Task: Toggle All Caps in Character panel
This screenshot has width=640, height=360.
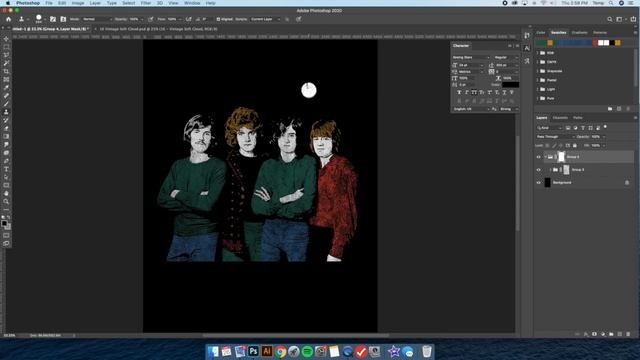Action: (474, 93)
